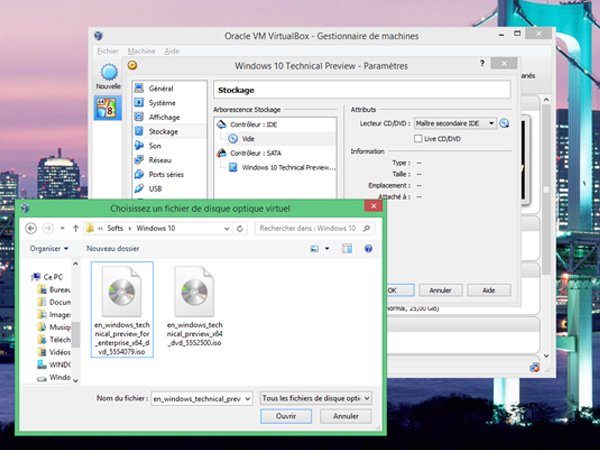This screenshot has width=600, height=450.
Task: Open the Fichier menu
Action: (x=108, y=51)
